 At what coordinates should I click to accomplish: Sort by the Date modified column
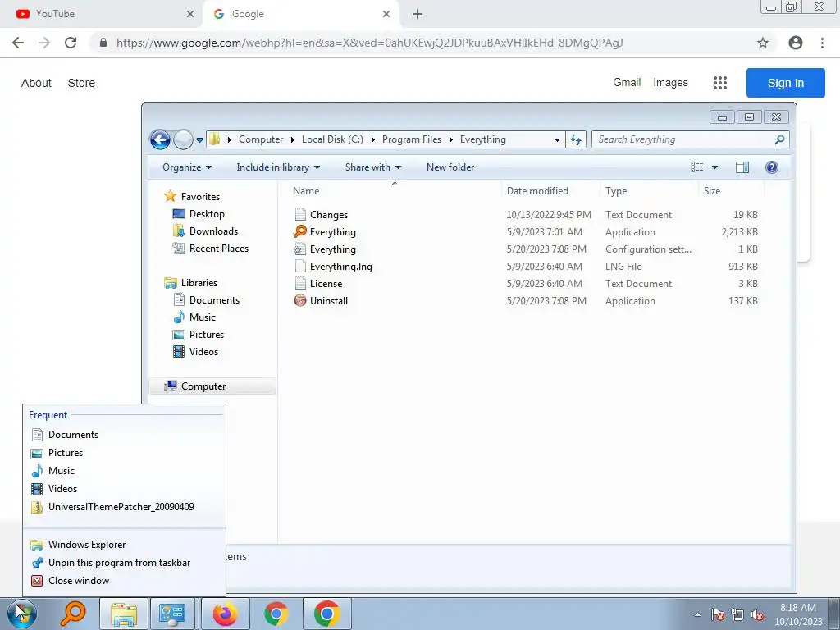(x=537, y=191)
